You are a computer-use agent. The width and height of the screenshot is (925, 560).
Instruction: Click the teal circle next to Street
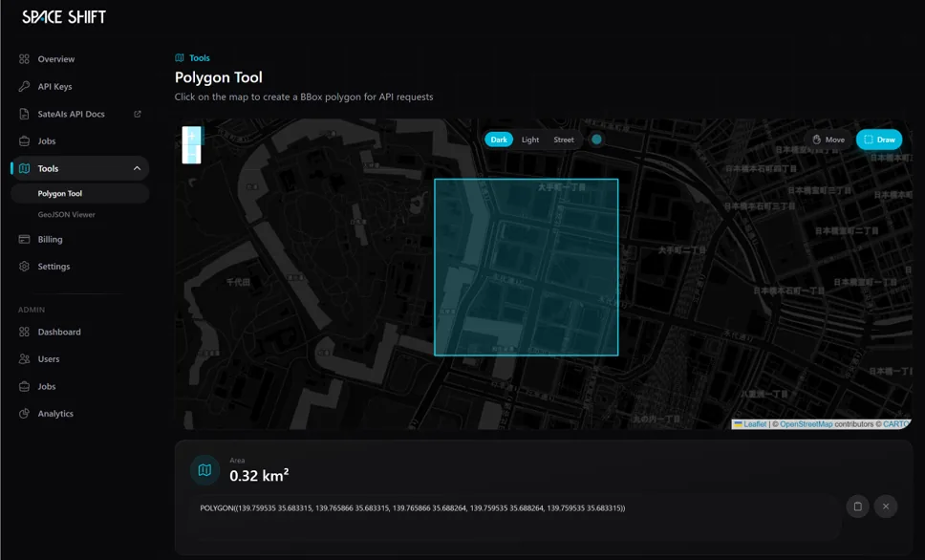click(596, 140)
